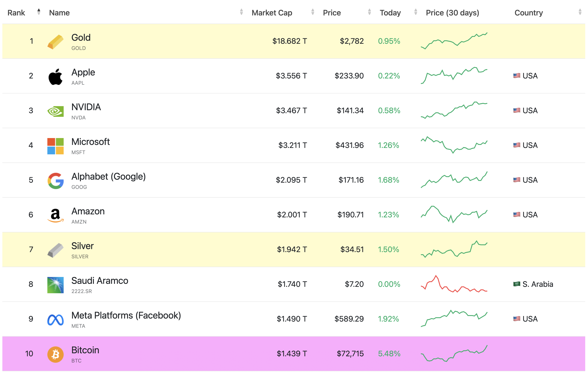Open Meta Platforms (Facebook) link
The image size is (588, 373).
pyautogui.click(x=126, y=315)
